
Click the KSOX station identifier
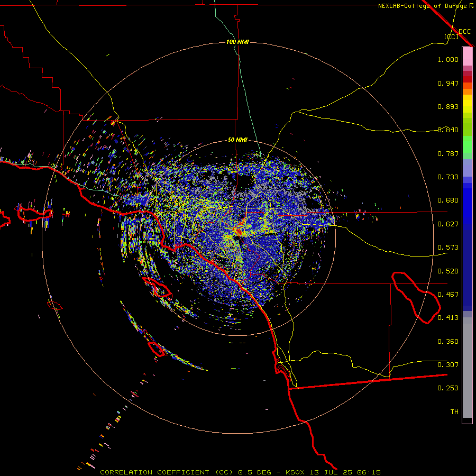pos(295,472)
